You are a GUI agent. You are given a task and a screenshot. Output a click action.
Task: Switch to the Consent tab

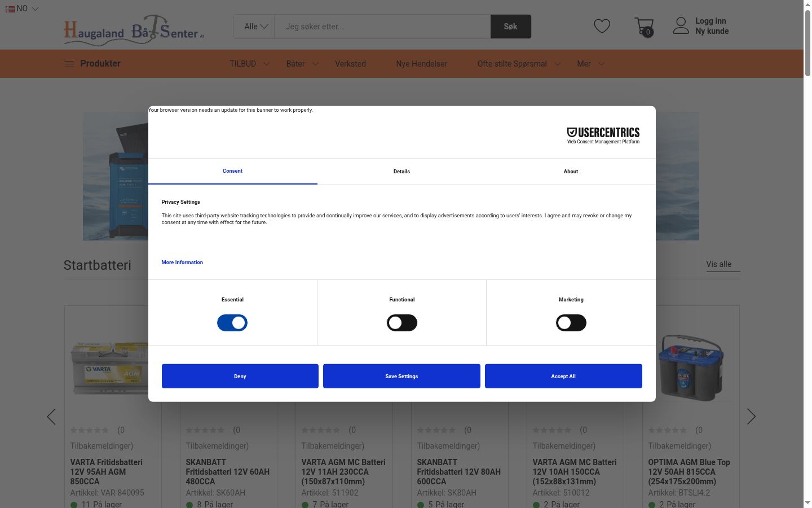point(232,171)
